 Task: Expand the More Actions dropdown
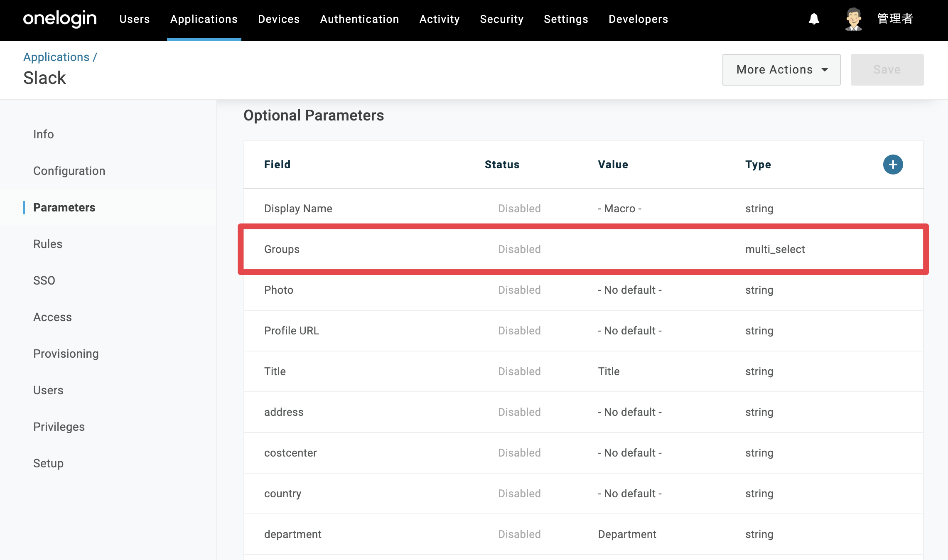(781, 70)
